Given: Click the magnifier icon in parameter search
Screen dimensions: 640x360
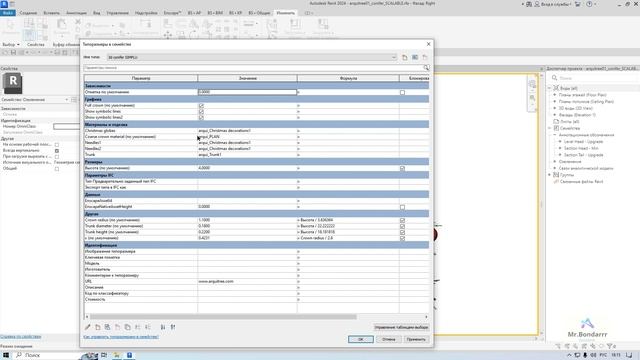Looking at the screenshot, I should click(426, 68).
